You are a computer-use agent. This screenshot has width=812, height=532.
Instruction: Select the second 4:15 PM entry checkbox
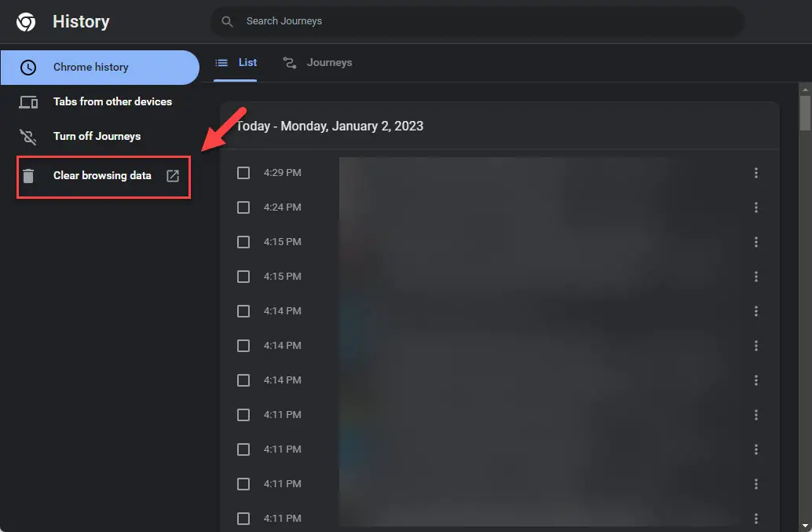[243, 277]
